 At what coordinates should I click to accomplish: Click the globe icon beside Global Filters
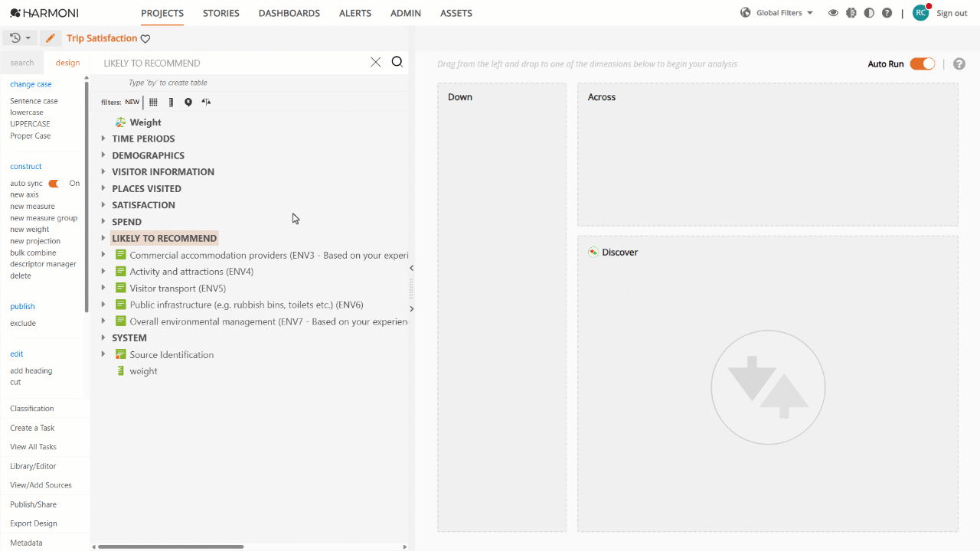click(746, 13)
